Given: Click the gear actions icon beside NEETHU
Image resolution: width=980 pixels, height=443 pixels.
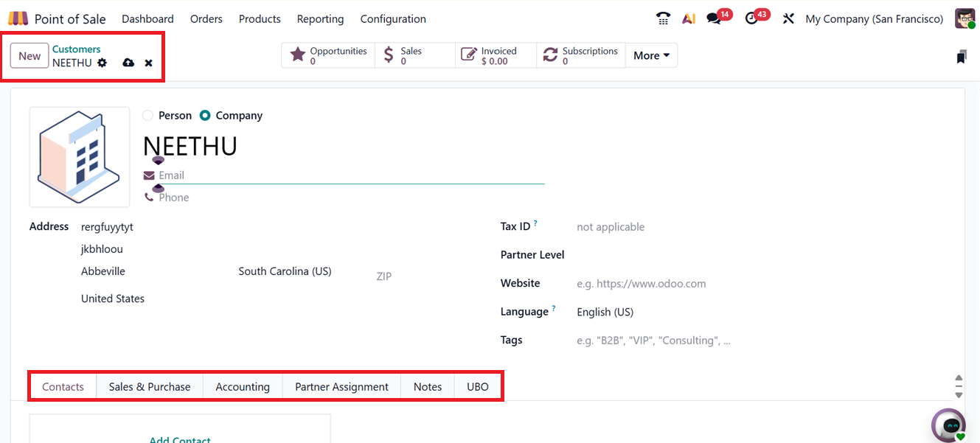Looking at the screenshot, I should pyautogui.click(x=102, y=63).
